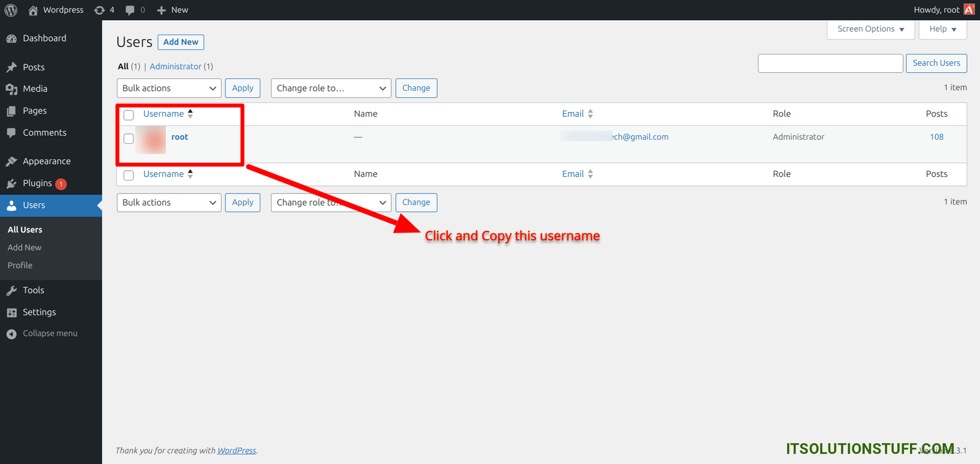
Task: Click the Tools wrench icon
Action: [x=11, y=291]
